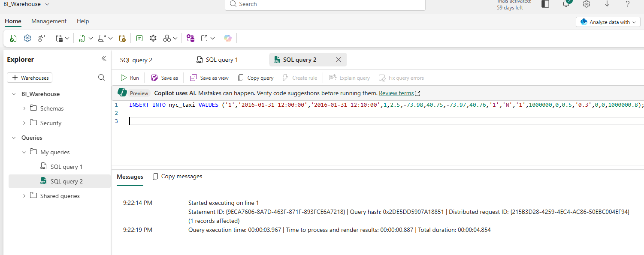Screen dimensions: 644x255
Task: Click the refresh file icon in the toolbar
Action: 13,38
